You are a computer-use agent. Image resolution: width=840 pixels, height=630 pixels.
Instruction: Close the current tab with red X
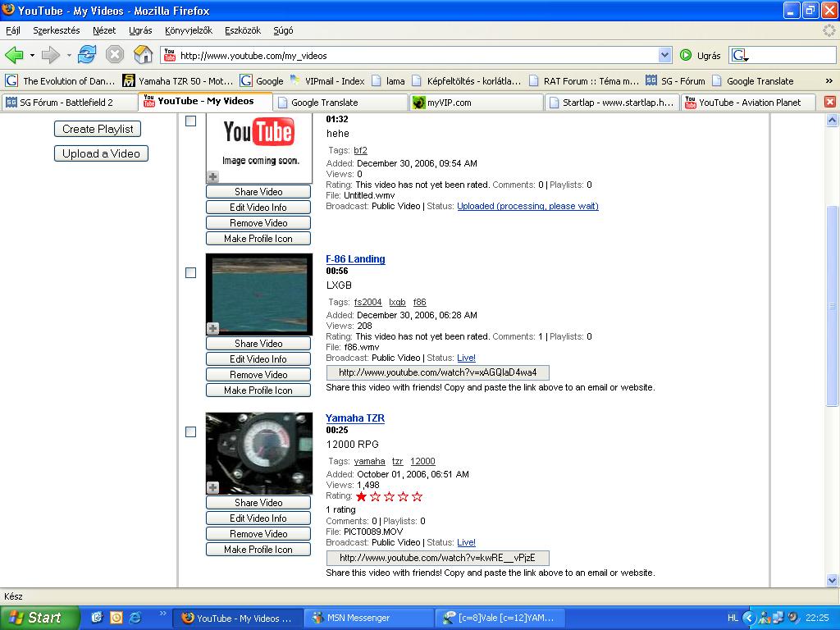coord(829,102)
